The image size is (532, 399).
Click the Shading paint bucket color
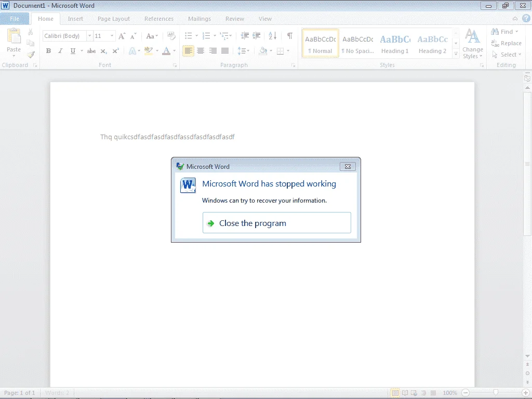pyautogui.click(x=263, y=51)
